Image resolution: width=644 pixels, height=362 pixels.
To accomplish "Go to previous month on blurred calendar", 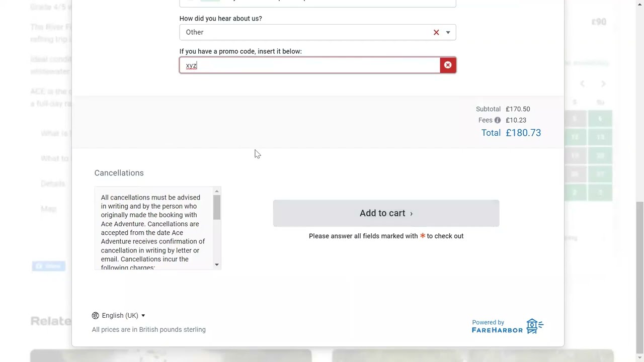I will (x=582, y=84).
